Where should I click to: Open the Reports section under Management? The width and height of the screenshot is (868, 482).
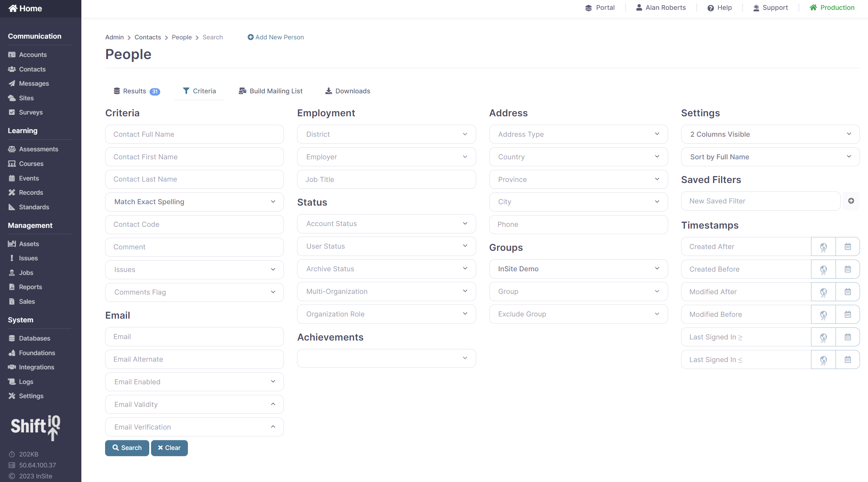(30, 287)
